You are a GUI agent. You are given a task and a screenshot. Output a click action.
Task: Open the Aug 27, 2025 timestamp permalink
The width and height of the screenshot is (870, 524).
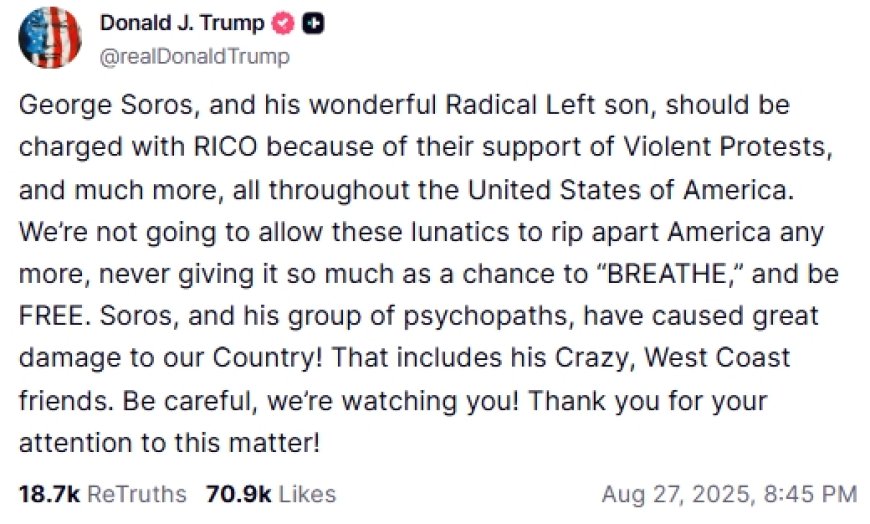(729, 493)
